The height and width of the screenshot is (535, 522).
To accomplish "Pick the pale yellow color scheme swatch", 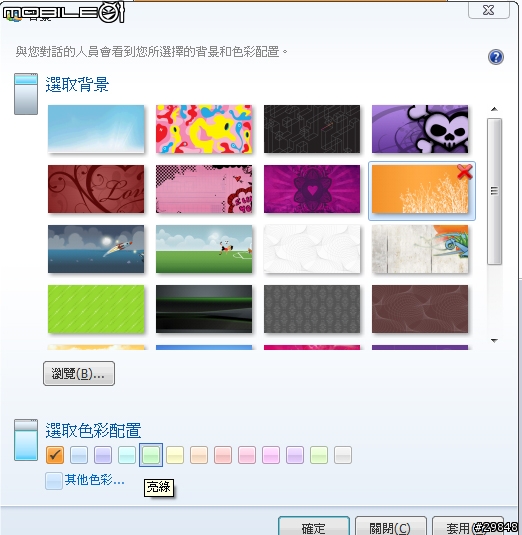I will (x=175, y=455).
